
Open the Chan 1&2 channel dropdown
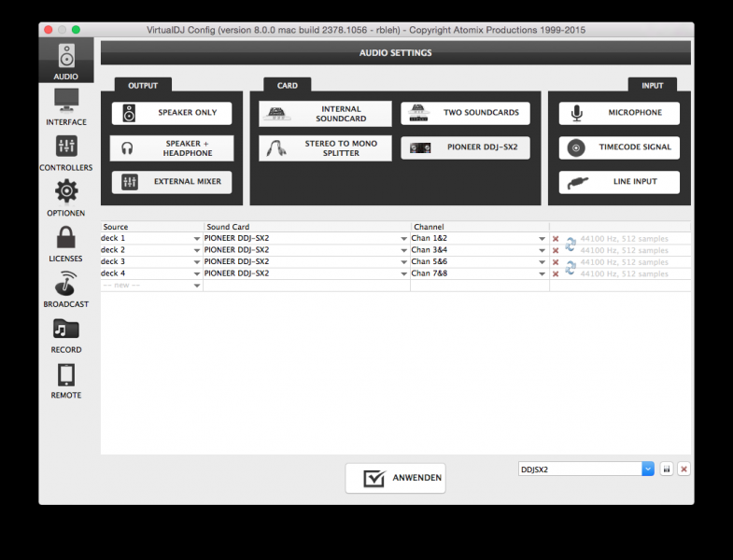[x=542, y=238]
